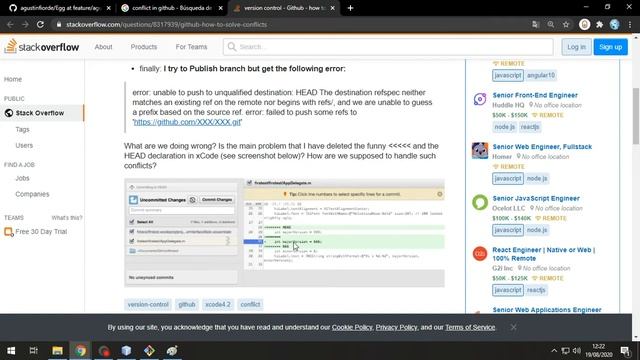The height and width of the screenshot is (360, 640).
Task: Switch to the 'conflict in github' search tab
Action: (x=172, y=8)
